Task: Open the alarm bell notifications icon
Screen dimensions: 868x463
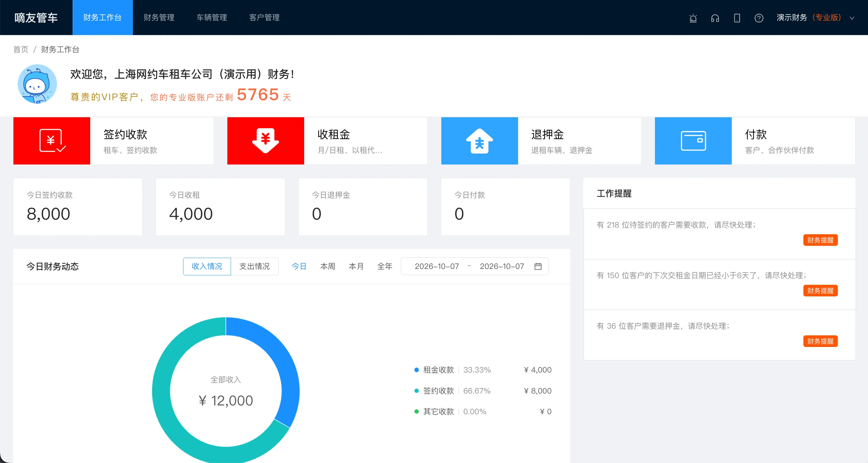Action: (693, 18)
